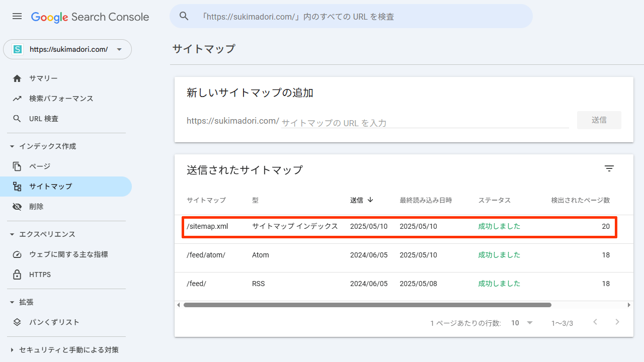This screenshot has height=362, width=644.
Task: Click the layers icon beside パンくずリスト
Action: point(17,322)
